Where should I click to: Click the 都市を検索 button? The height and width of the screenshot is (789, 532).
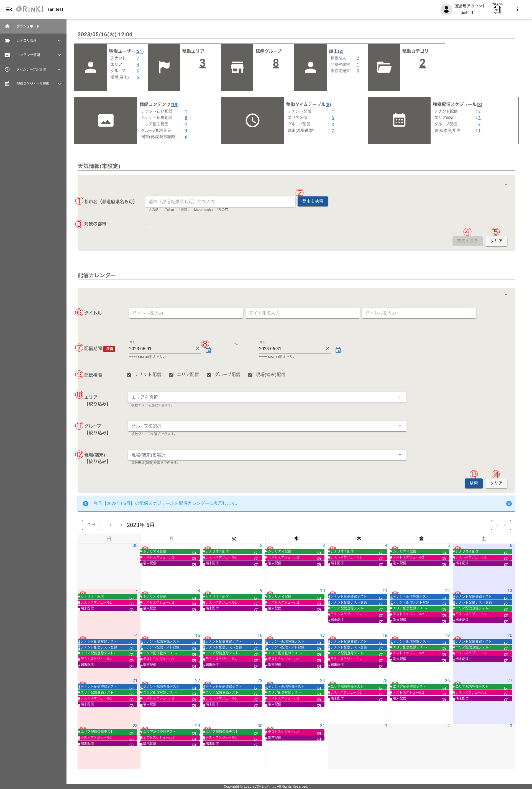(x=313, y=201)
